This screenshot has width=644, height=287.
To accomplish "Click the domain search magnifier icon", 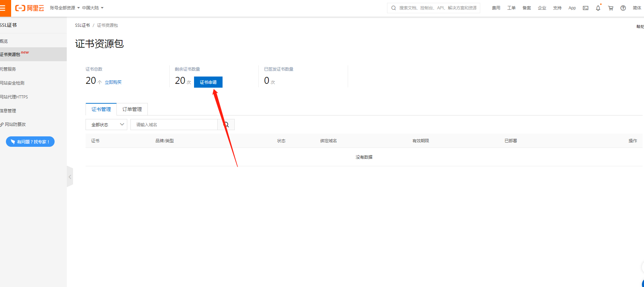I will 226,125.
